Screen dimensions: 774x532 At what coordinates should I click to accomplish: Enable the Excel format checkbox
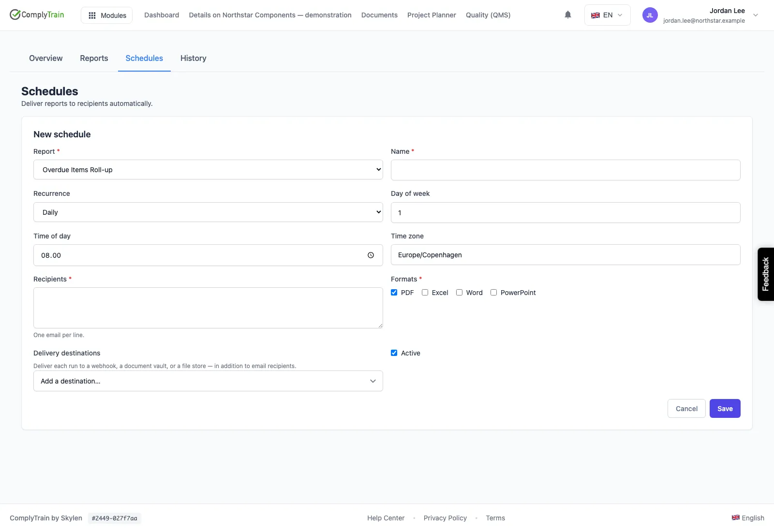425,293
